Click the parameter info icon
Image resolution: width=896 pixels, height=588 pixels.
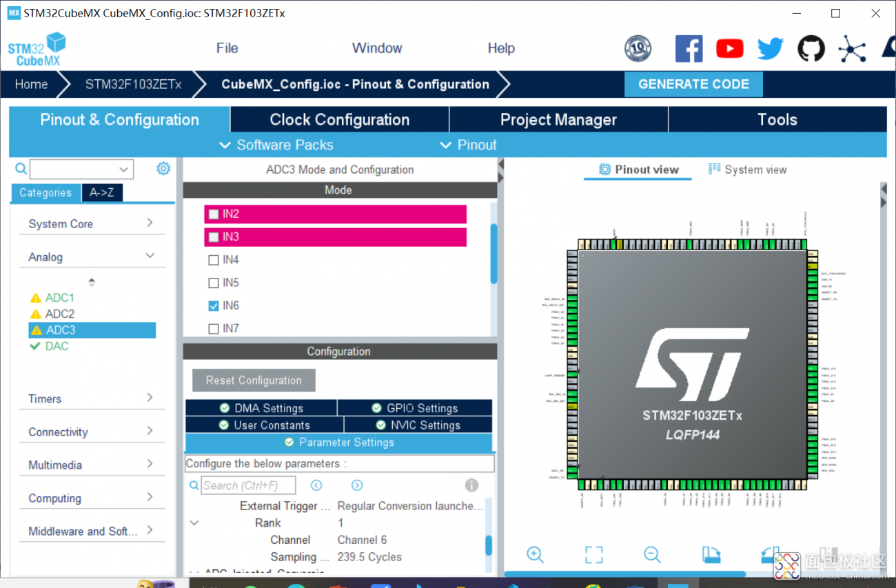(x=471, y=485)
